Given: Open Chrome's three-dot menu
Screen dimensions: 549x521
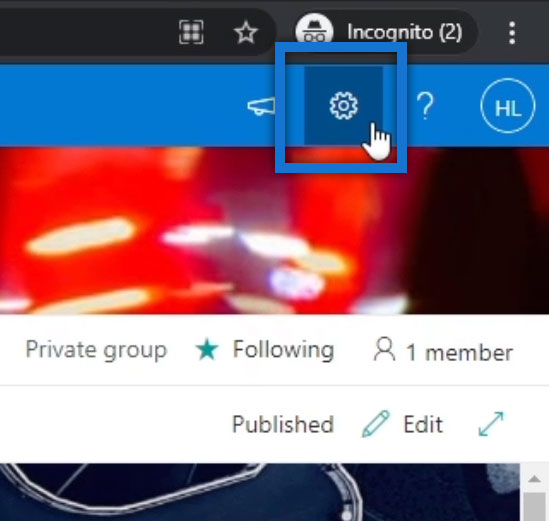Looking at the screenshot, I should (x=512, y=33).
